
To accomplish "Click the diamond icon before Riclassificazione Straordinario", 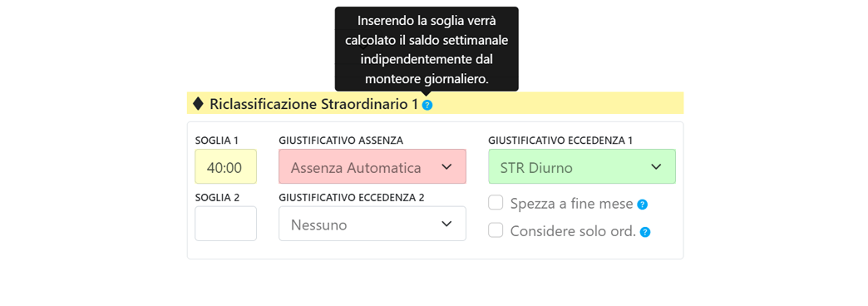I will coord(198,103).
